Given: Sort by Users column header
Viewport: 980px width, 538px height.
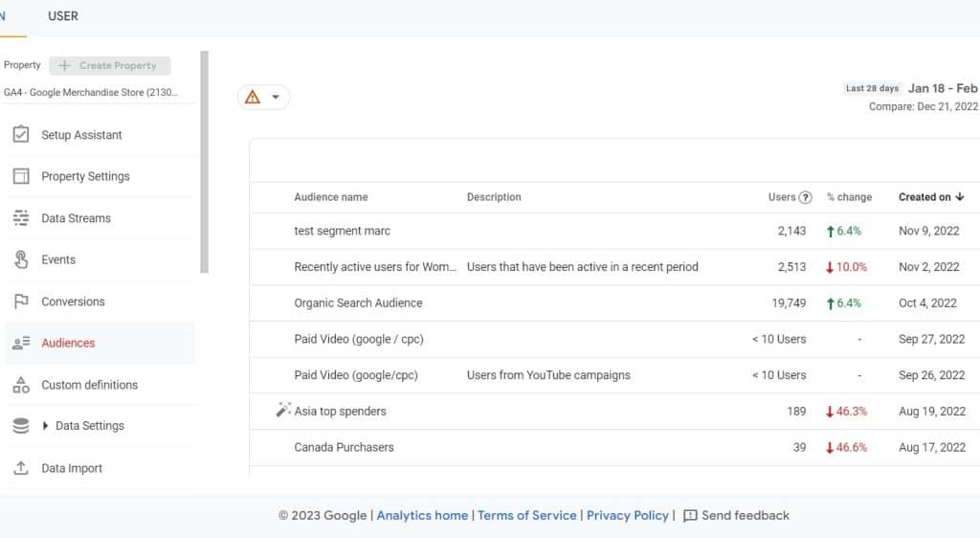Looking at the screenshot, I should pos(782,197).
